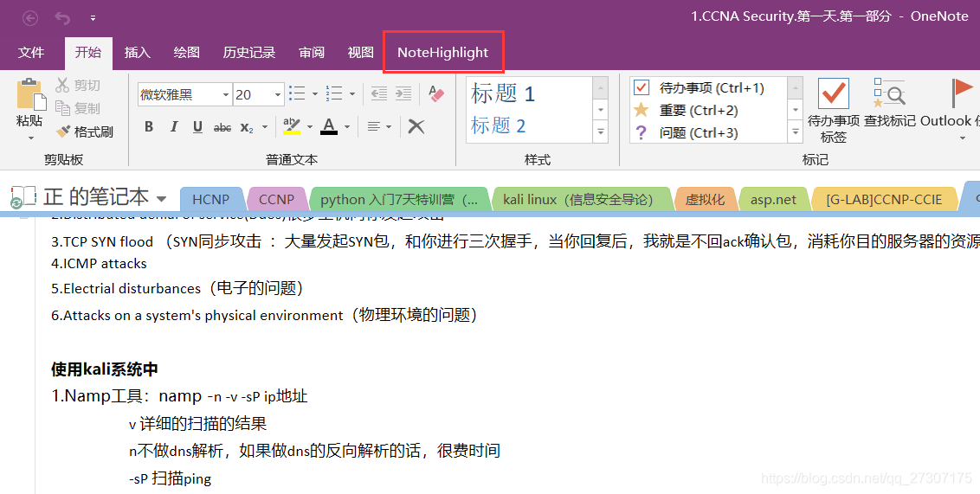Click the 复制 copy button

pos(78,108)
